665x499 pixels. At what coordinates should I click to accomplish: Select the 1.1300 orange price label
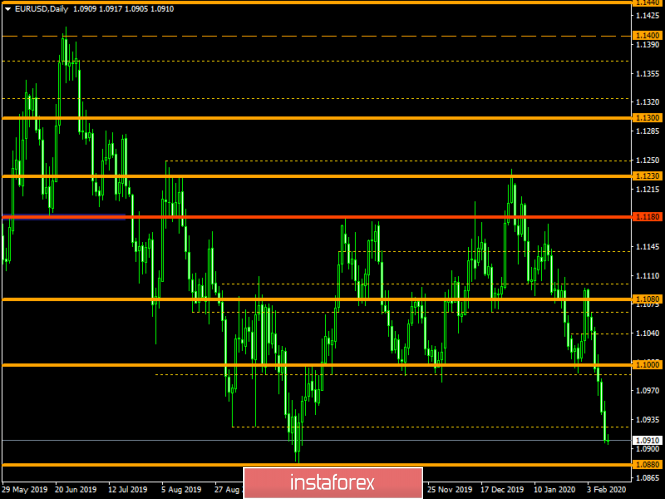point(645,118)
